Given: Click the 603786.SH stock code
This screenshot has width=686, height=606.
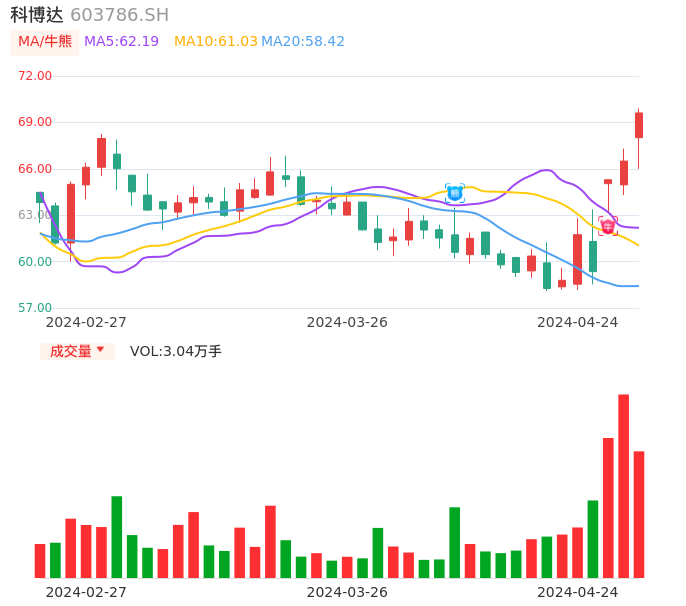Looking at the screenshot, I should (119, 15).
